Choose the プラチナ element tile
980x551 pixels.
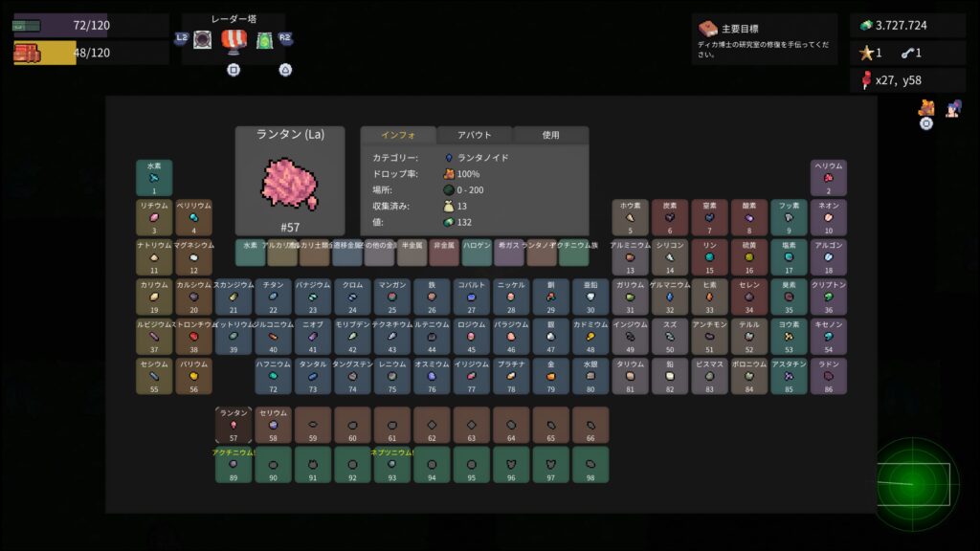511,376
